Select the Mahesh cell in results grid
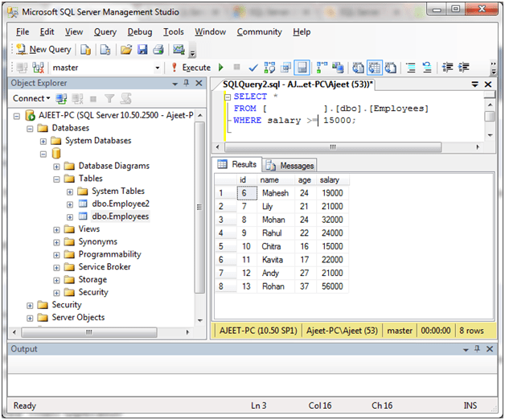Screen dimensions: 505x420 pyautogui.click(x=275, y=193)
